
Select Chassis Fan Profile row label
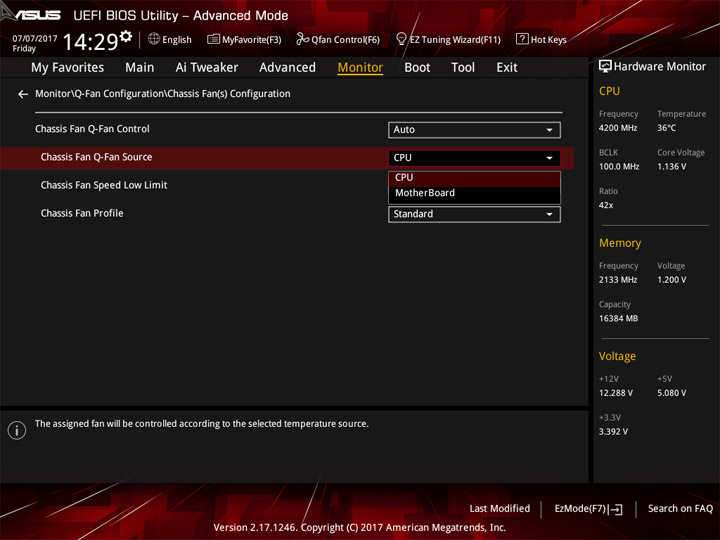tap(82, 214)
